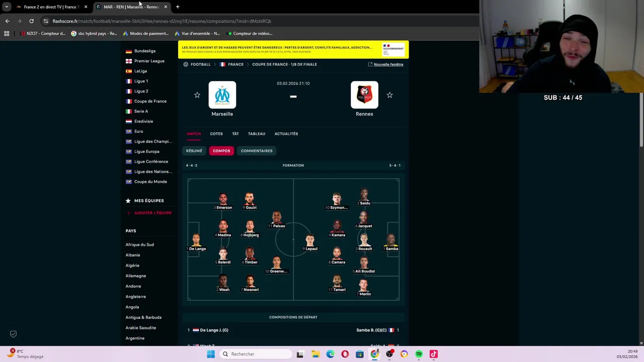Open Compteur de vidéos bookmark
This screenshot has height=362, width=644.
click(x=250, y=34)
